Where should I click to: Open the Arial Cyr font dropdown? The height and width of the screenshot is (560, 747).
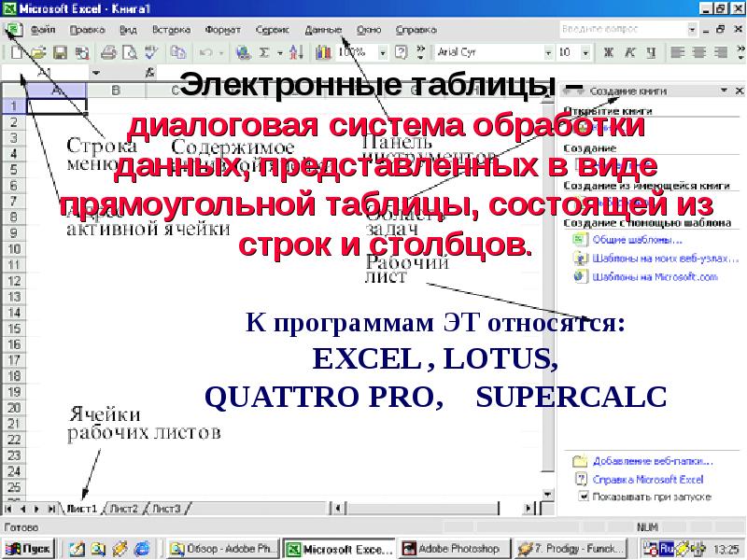[549, 52]
